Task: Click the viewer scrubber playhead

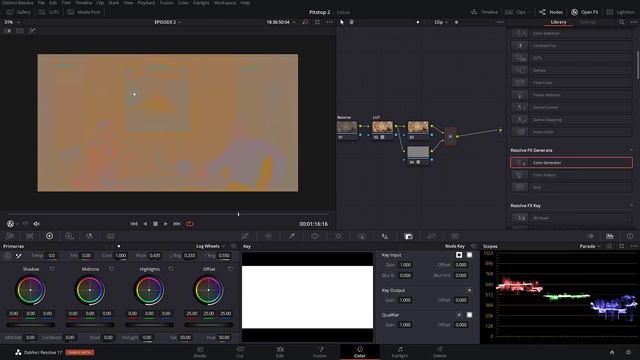Action: [238, 214]
